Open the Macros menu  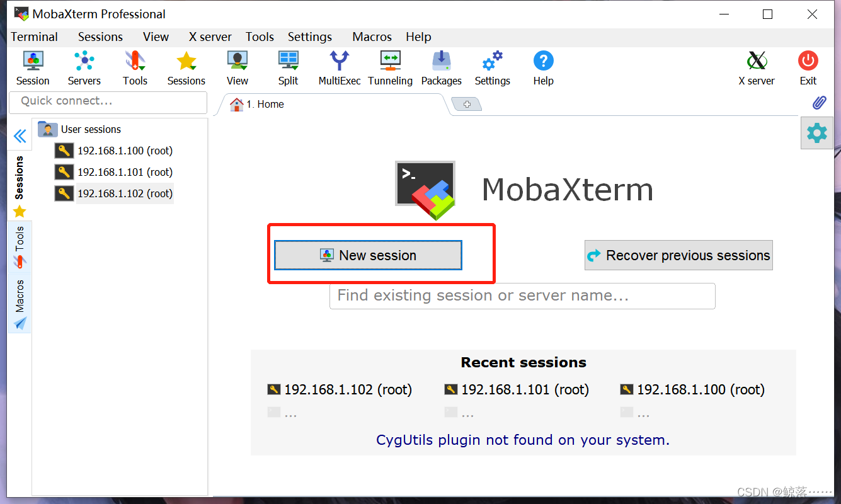[372, 37]
